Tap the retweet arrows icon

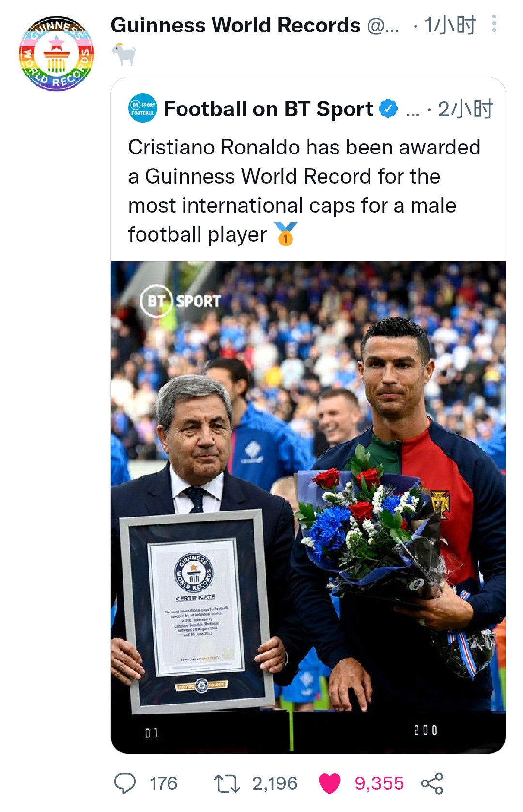(227, 783)
